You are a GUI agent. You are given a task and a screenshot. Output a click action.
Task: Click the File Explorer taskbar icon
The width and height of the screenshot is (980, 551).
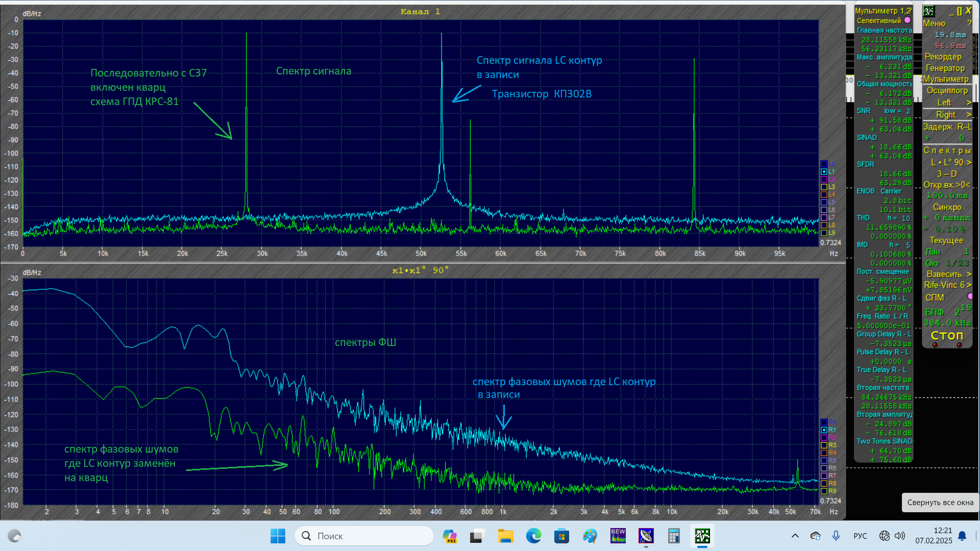coord(505,536)
